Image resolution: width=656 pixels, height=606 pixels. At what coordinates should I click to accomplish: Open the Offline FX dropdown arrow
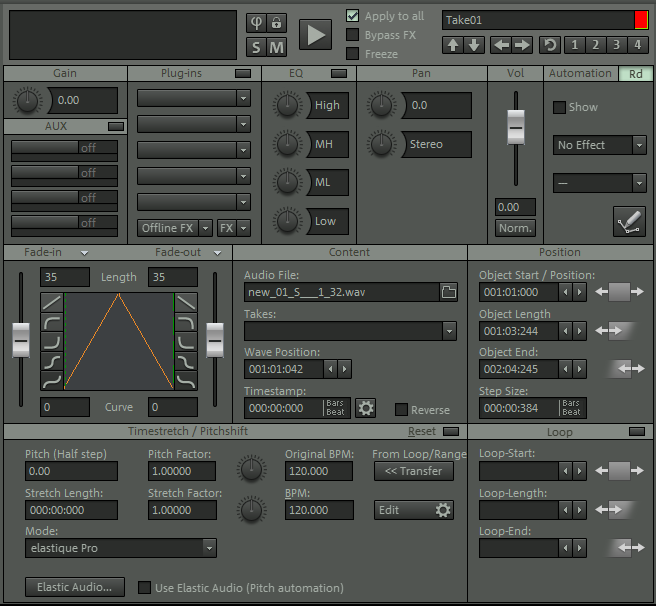click(205, 228)
